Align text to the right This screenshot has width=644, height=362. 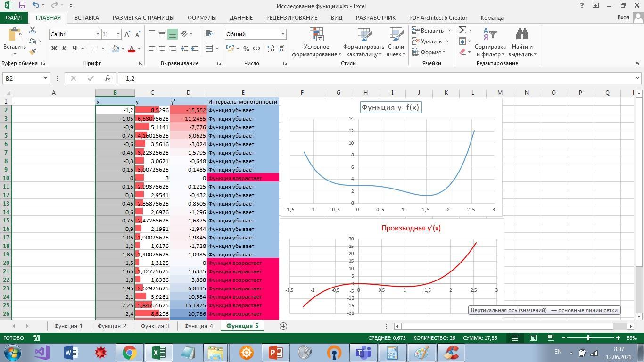173,49
